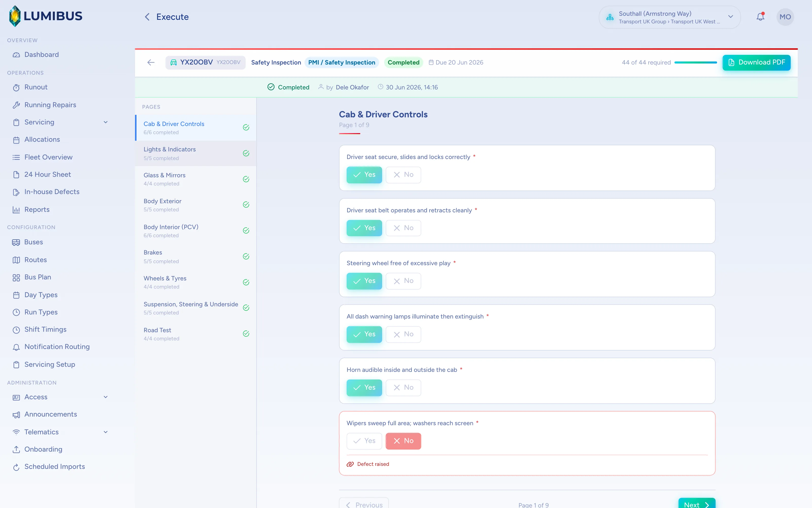This screenshot has height=508, width=812.
Task: Click the Allocations calendar icon
Action: pyautogui.click(x=16, y=140)
